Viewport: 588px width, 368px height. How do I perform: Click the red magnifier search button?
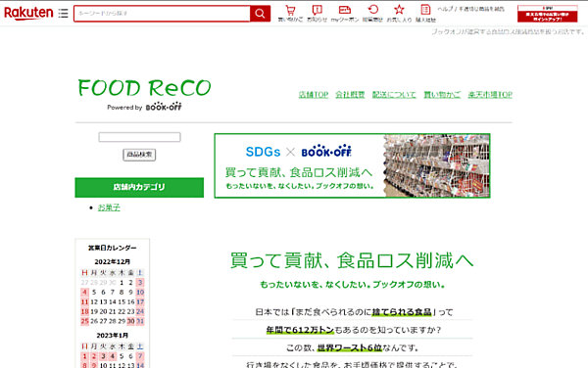[x=260, y=14]
